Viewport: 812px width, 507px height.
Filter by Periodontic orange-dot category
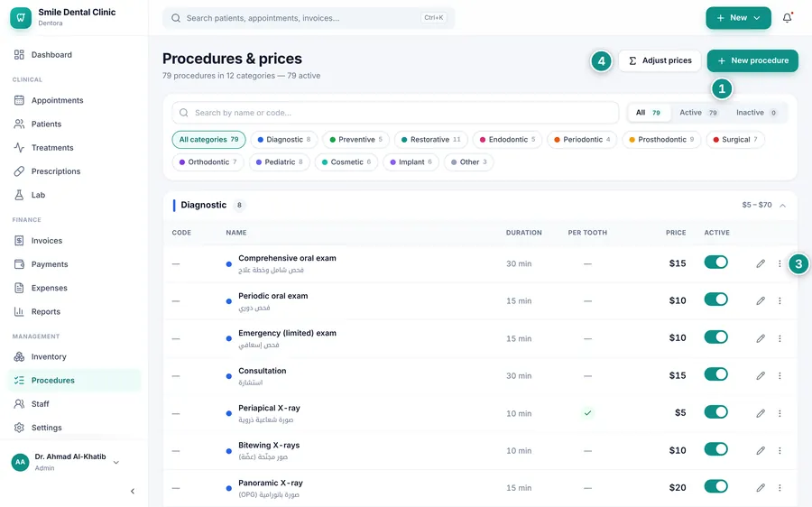[x=582, y=140]
